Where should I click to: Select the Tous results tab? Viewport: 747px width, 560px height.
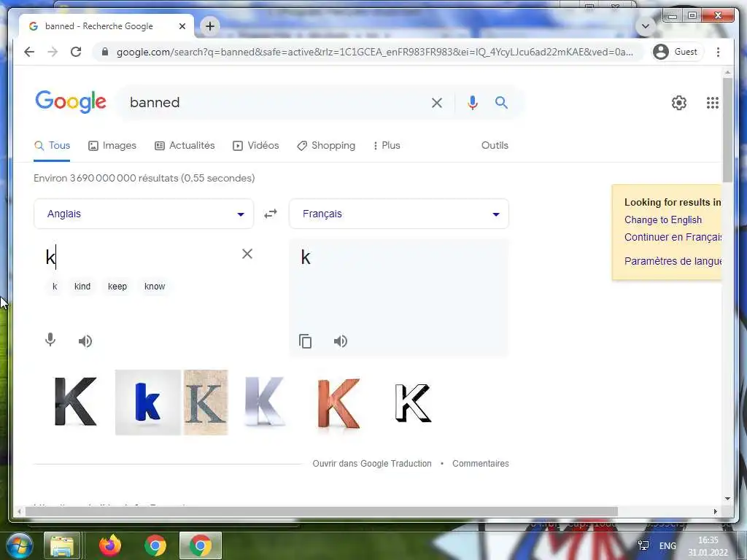pos(52,146)
